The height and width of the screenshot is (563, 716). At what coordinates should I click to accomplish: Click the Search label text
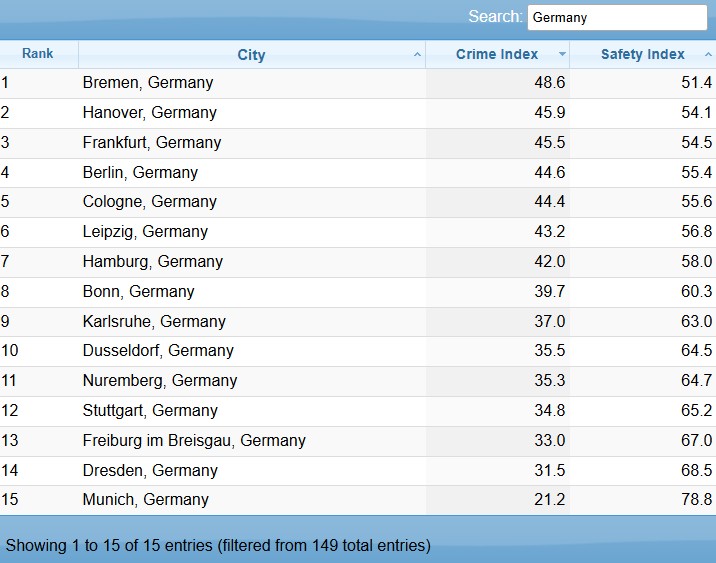[x=495, y=16]
